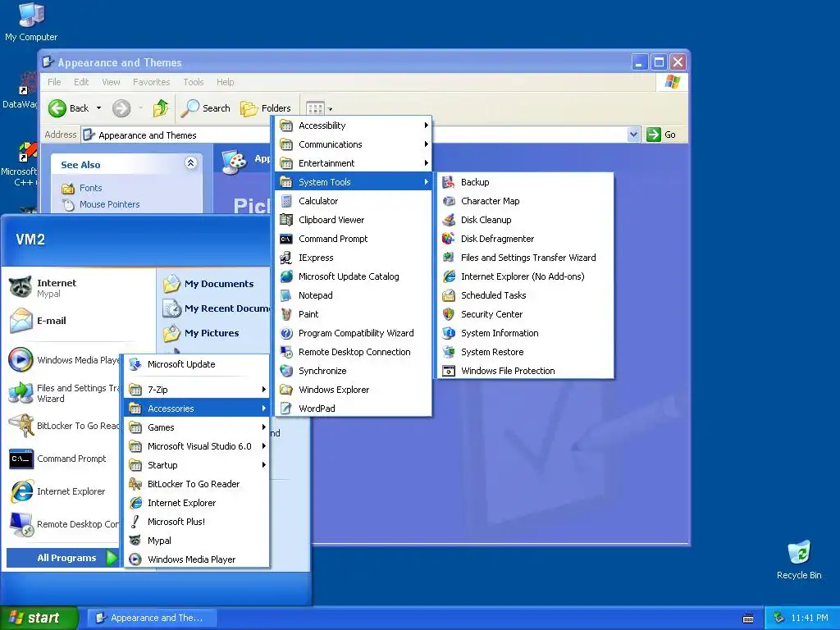Open Backup from System Tools
Image resolution: width=840 pixels, height=630 pixels.
(x=526, y=182)
